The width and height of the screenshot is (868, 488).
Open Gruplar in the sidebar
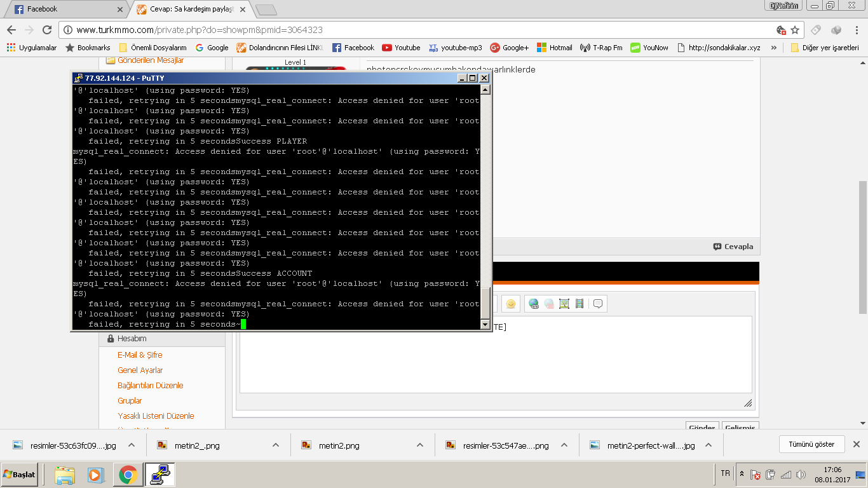point(130,401)
